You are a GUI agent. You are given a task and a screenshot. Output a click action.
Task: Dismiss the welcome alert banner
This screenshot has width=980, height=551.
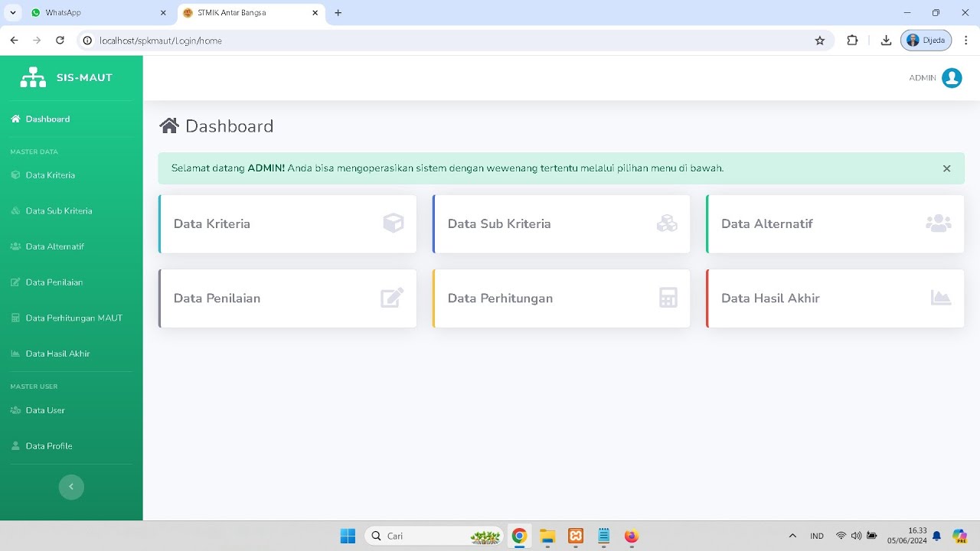[946, 168]
